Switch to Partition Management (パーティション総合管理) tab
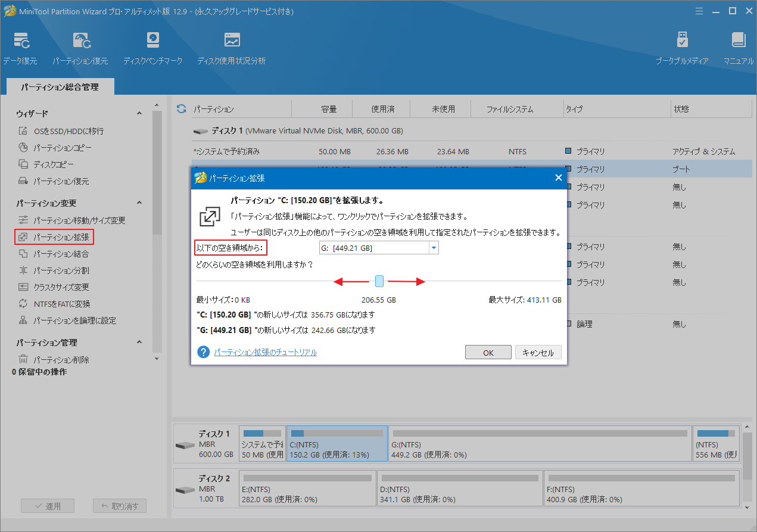This screenshot has height=532, width=757. point(60,87)
